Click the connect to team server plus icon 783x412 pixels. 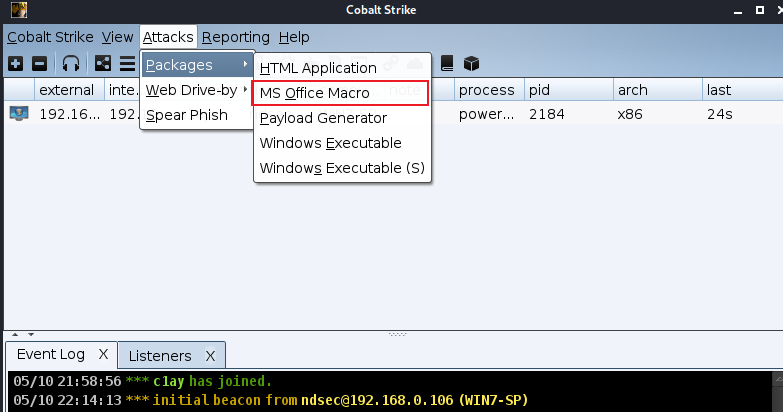click(15, 63)
